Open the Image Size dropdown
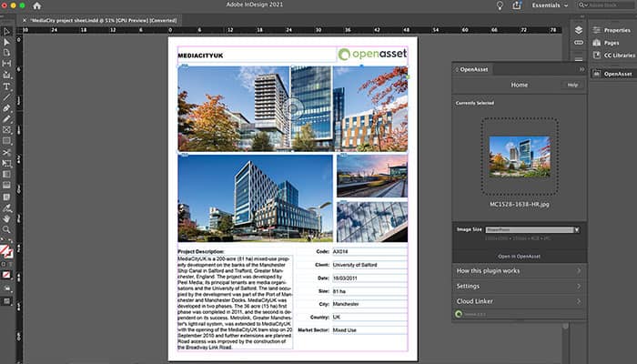This screenshot has width=637, height=364. point(532,230)
